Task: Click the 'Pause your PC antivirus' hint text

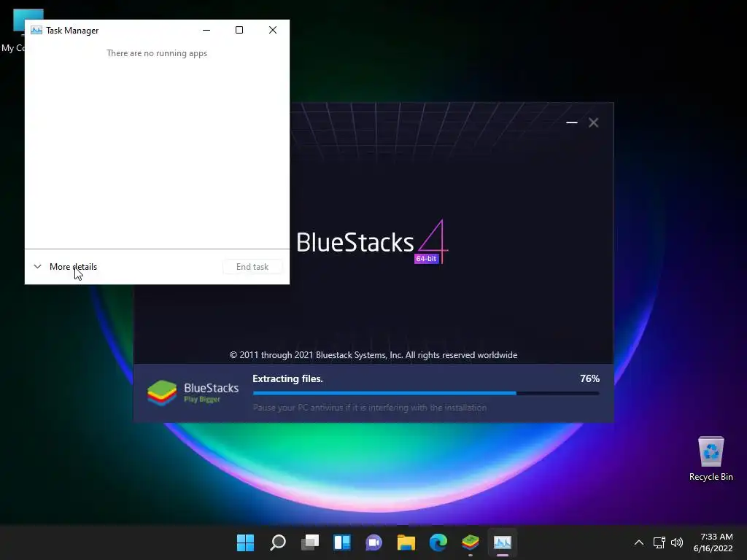Action: tap(370, 408)
